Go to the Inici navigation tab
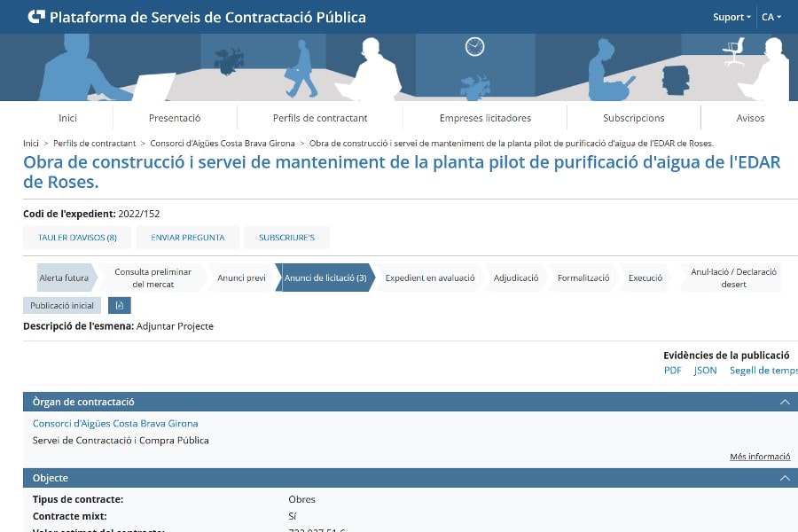This screenshot has width=798, height=532. click(67, 118)
